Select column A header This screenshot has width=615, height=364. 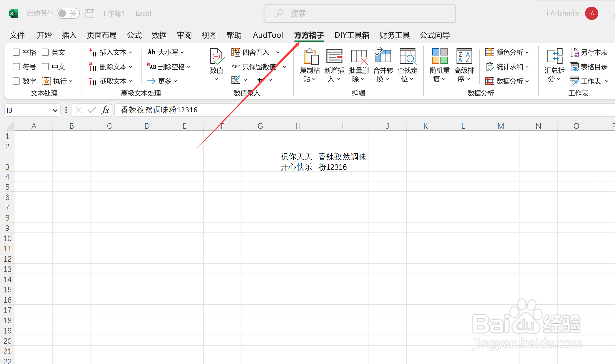[34, 126]
